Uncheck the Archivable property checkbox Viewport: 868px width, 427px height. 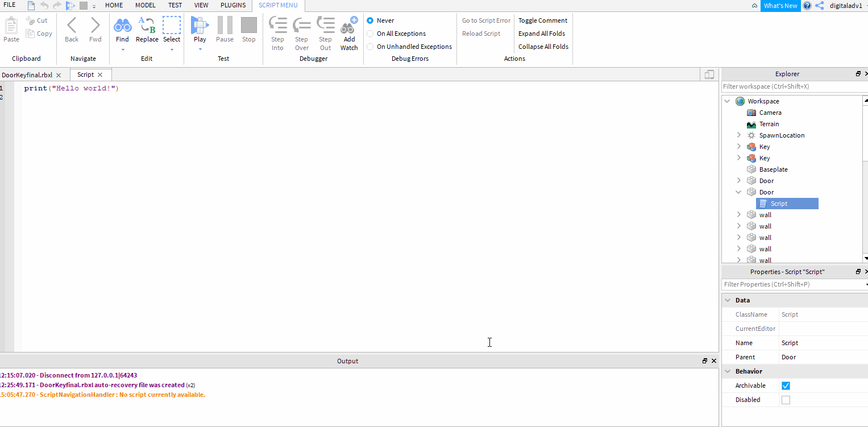(x=786, y=385)
